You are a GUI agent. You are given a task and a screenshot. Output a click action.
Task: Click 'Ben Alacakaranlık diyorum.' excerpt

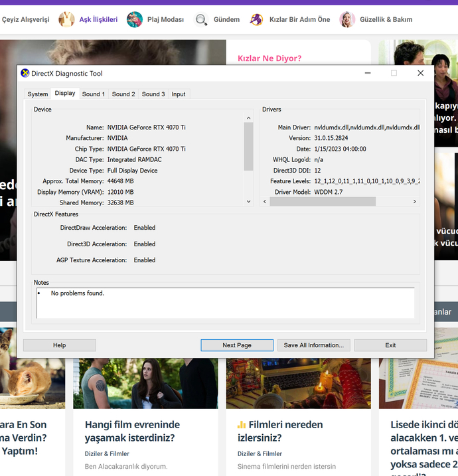(126, 466)
